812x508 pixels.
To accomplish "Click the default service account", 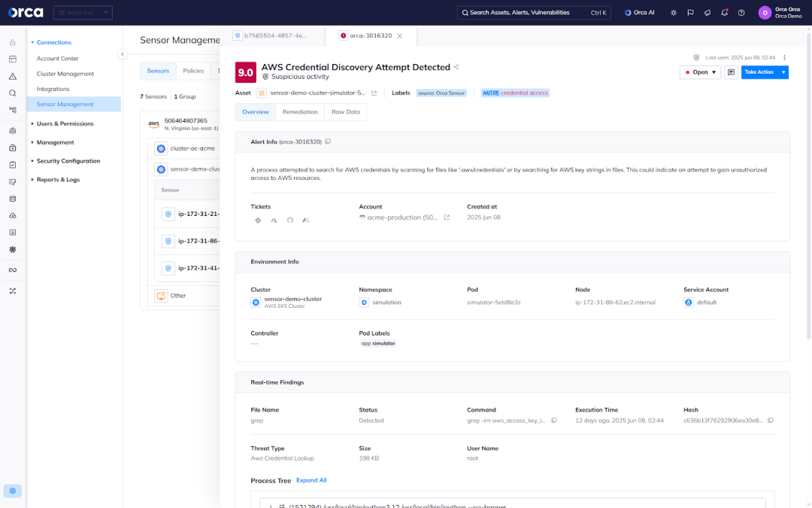I will (706, 303).
